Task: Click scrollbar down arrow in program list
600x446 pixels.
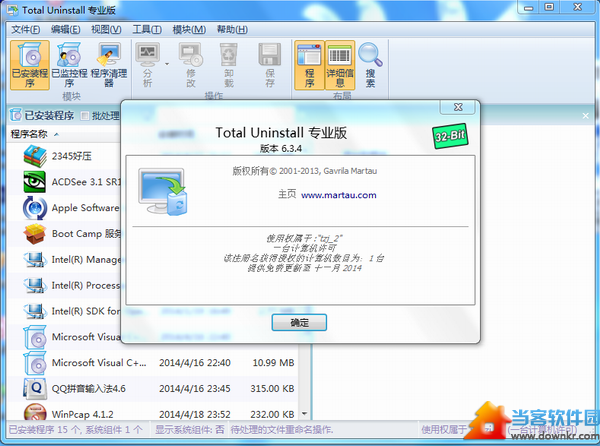Action: [304, 413]
